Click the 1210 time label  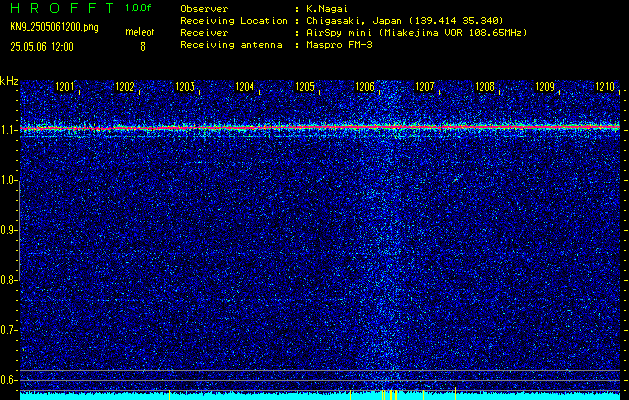[605, 86]
